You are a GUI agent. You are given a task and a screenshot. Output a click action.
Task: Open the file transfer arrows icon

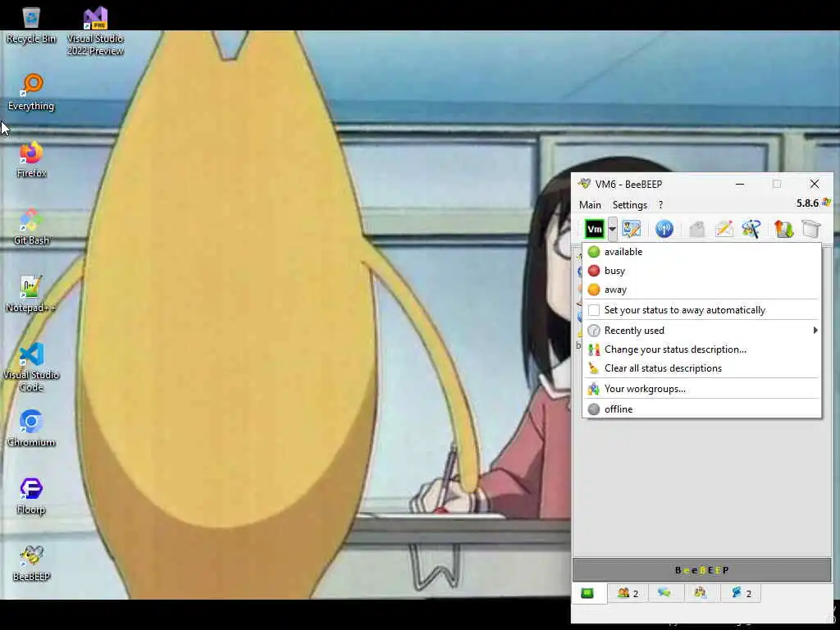click(783, 230)
